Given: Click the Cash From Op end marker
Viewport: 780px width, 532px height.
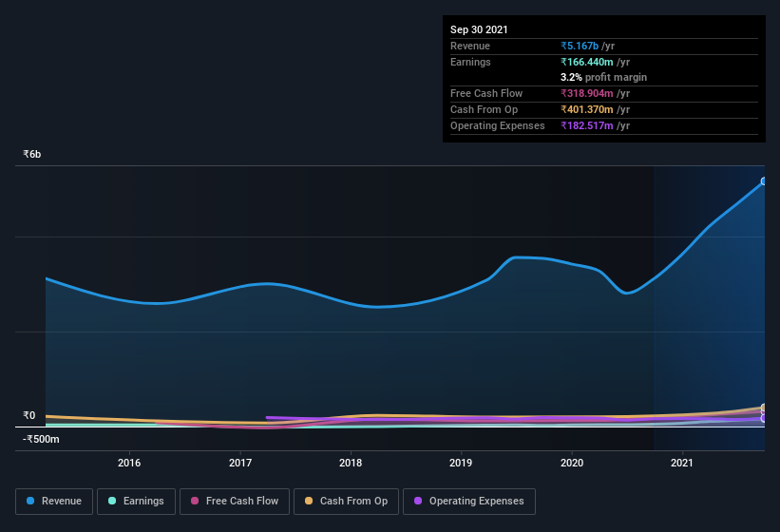Looking at the screenshot, I should click(764, 408).
